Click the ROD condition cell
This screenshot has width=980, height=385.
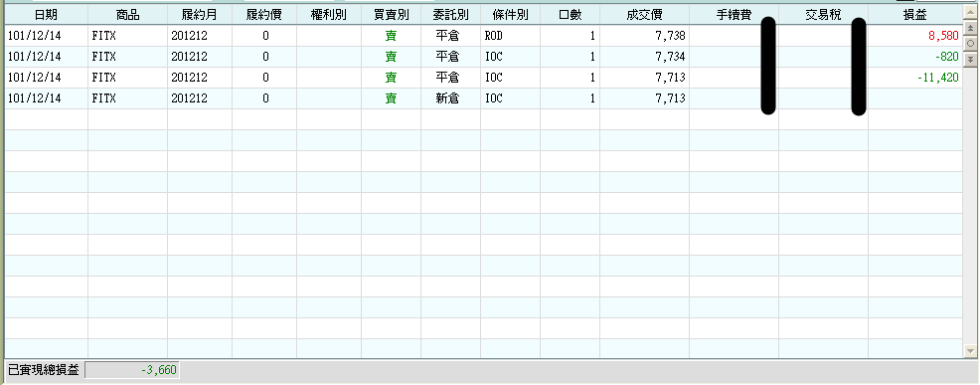[493, 36]
